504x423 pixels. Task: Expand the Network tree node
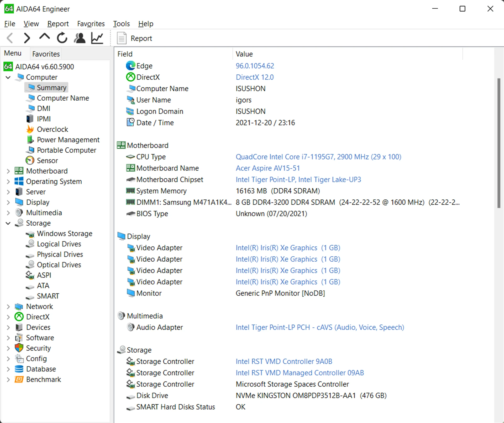tap(8, 306)
